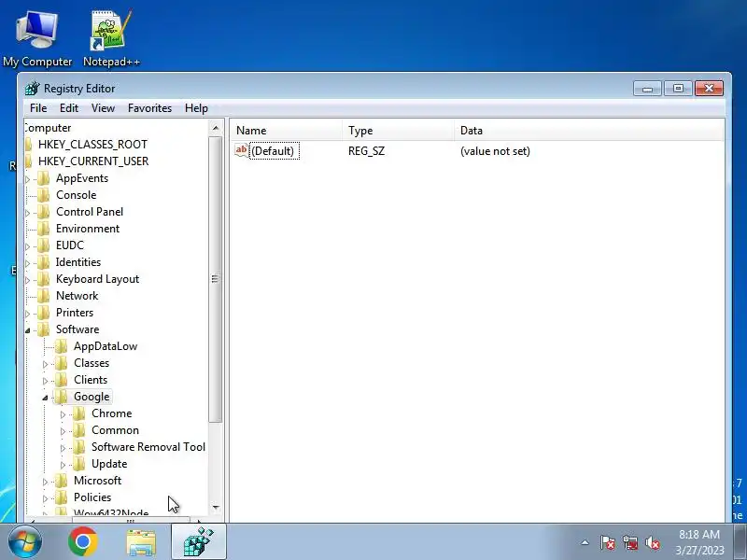Maximize the Registry Editor window
Image resolution: width=747 pixels, height=560 pixels.
[x=678, y=89]
